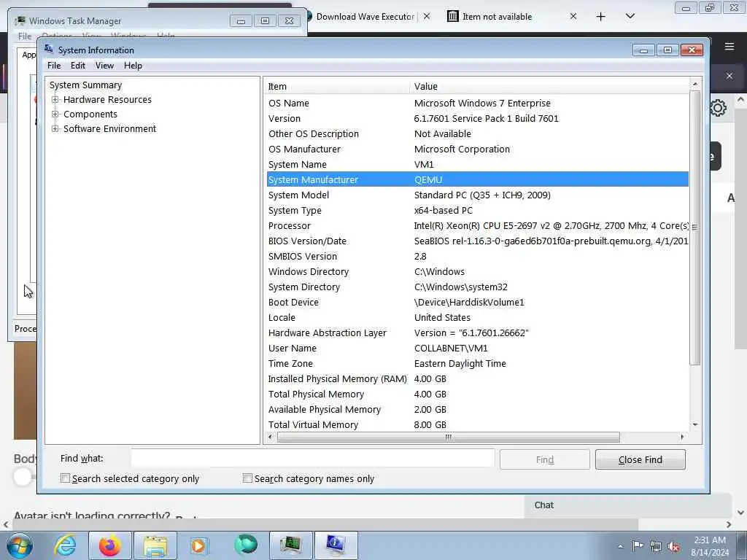The width and height of the screenshot is (747, 560).
Task: Select the Version row
Action: click(478, 119)
